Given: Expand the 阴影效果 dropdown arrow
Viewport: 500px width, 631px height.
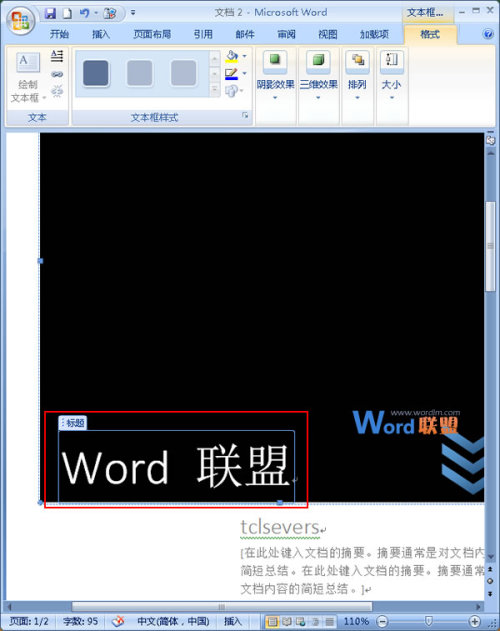Looking at the screenshot, I should [x=275, y=98].
